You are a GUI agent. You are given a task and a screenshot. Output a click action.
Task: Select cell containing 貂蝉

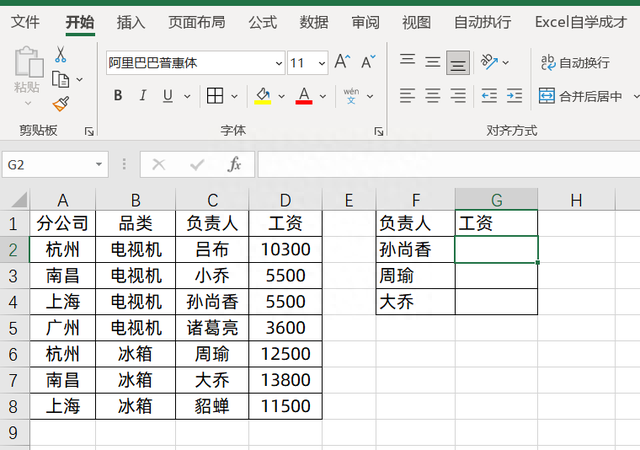pos(212,406)
